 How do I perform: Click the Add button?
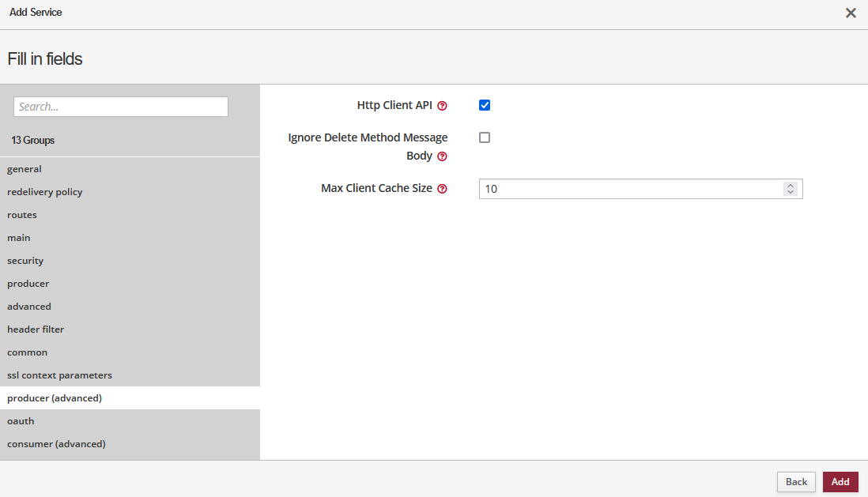pyautogui.click(x=840, y=482)
